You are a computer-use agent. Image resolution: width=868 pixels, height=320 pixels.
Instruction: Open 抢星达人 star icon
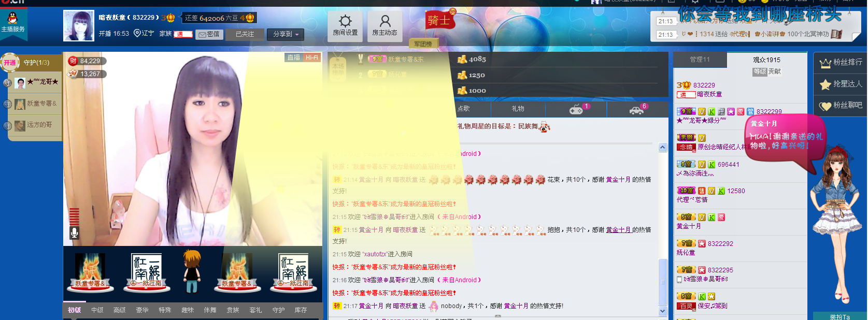tap(826, 84)
